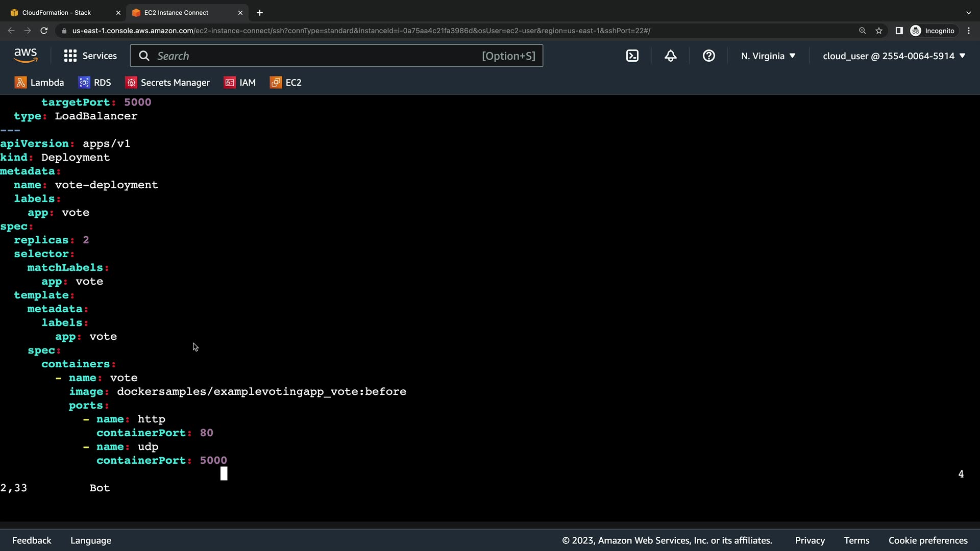Switch to the CloudFormation - Stack tab

[57, 13]
